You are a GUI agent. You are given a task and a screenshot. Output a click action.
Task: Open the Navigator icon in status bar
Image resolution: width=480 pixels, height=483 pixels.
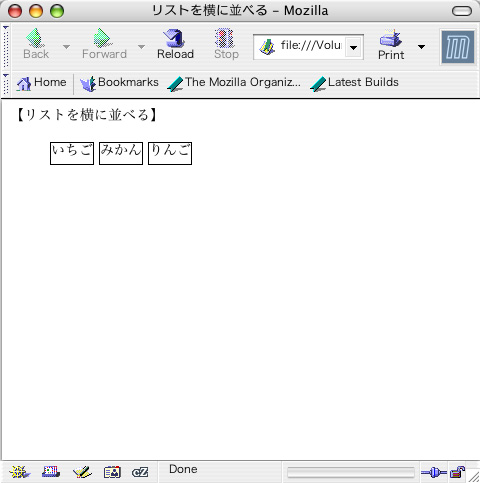tap(19, 472)
